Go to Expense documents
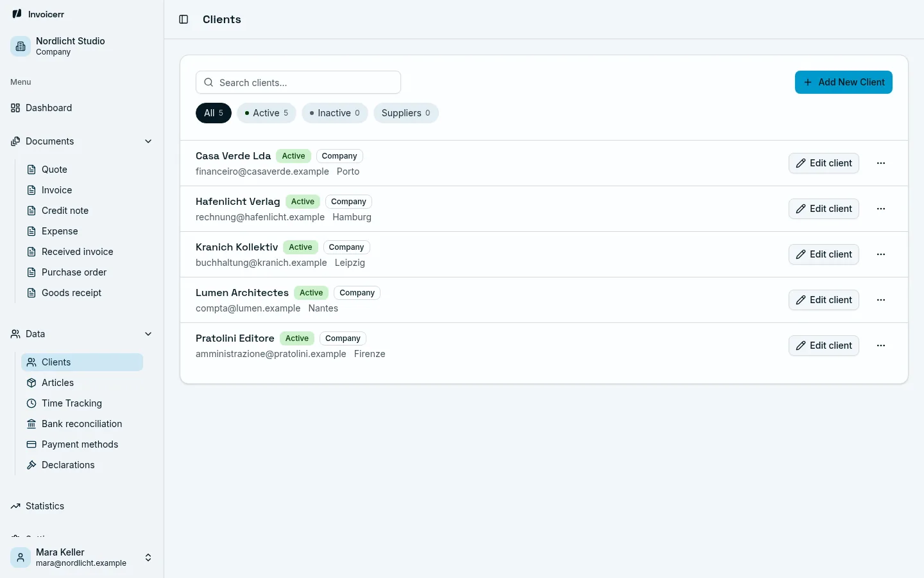Screen dimensions: 924x578 point(82,231)
